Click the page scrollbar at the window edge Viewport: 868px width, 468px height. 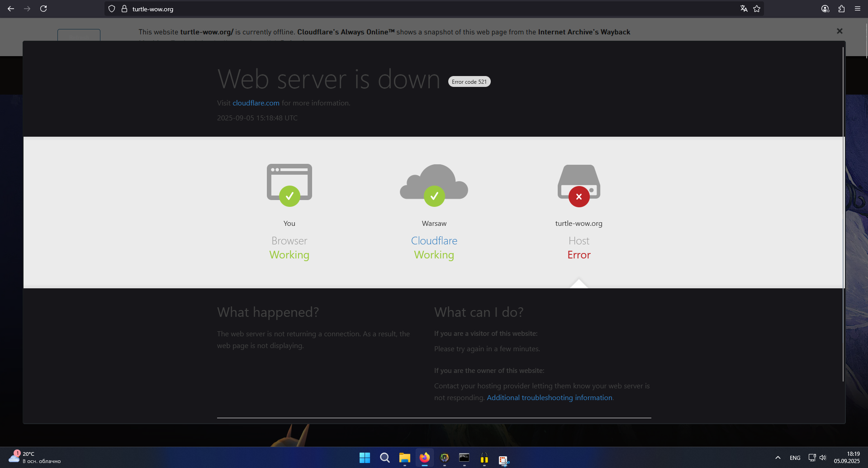pos(866,41)
